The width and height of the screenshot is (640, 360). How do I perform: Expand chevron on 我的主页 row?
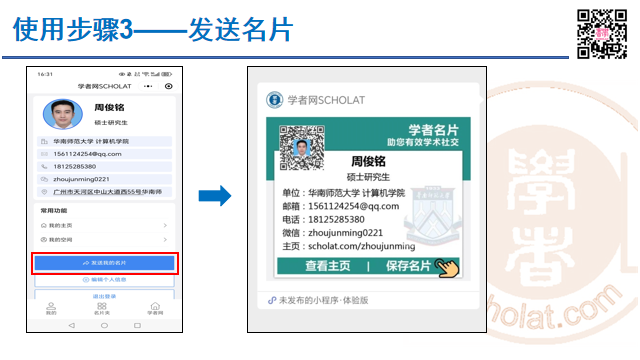click(x=165, y=225)
